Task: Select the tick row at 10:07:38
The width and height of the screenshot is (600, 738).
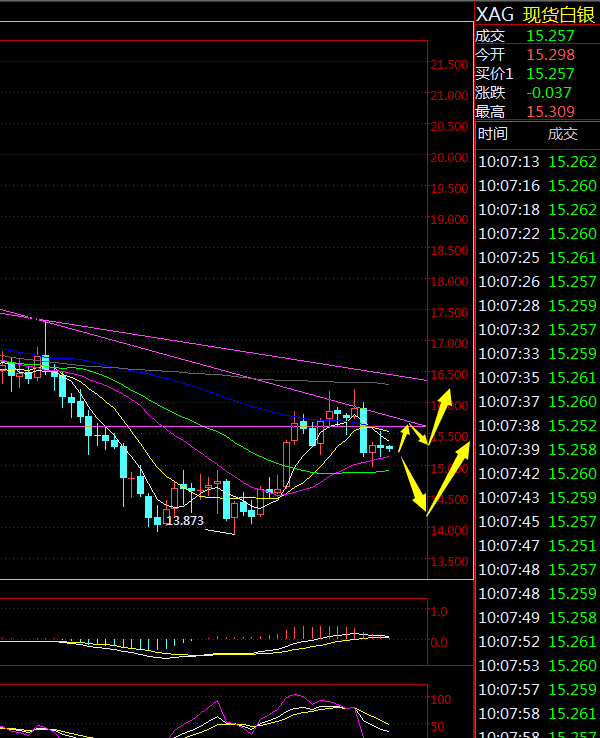Action: 537,425
